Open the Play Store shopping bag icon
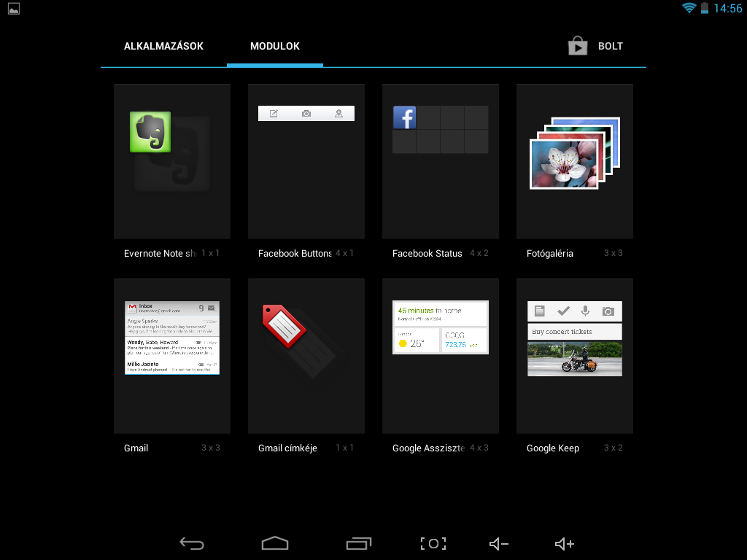This screenshot has height=560, width=747. point(578,46)
